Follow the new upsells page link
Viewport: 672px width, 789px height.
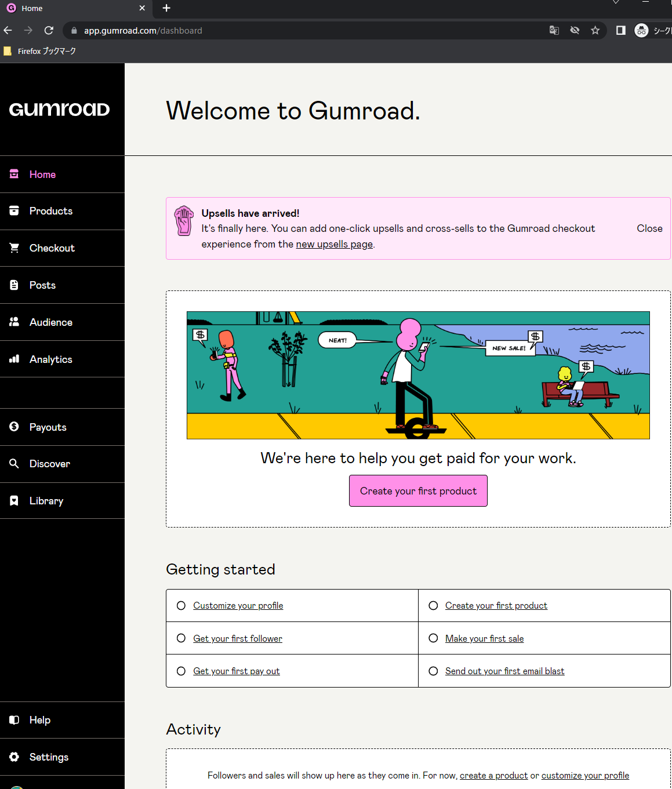[x=334, y=245]
